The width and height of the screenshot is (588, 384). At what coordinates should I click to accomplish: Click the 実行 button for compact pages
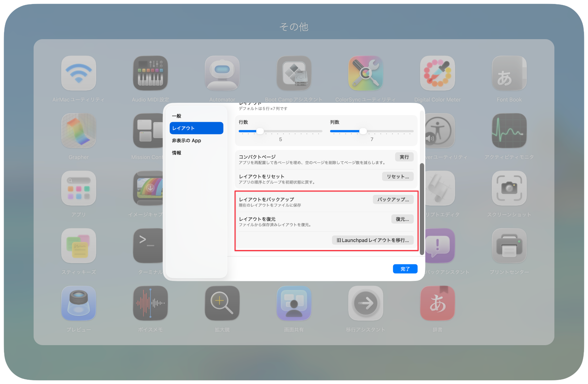[404, 157]
